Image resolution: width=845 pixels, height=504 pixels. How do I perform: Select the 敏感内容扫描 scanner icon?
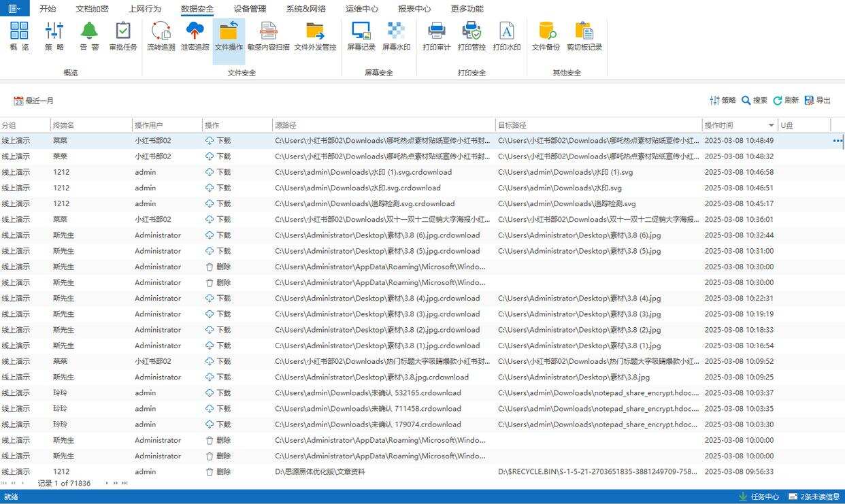pos(268,36)
